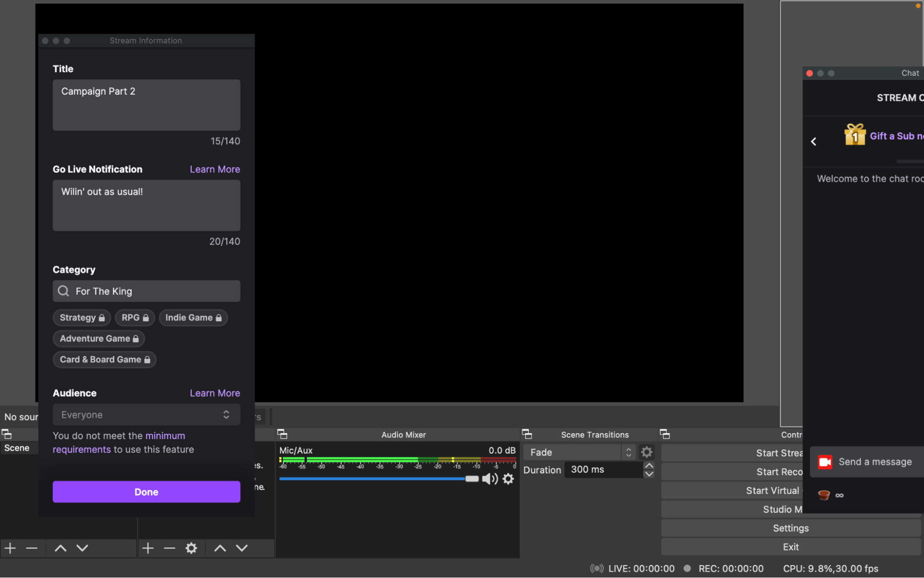Open Learn More for Go Live Notification

click(214, 169)
